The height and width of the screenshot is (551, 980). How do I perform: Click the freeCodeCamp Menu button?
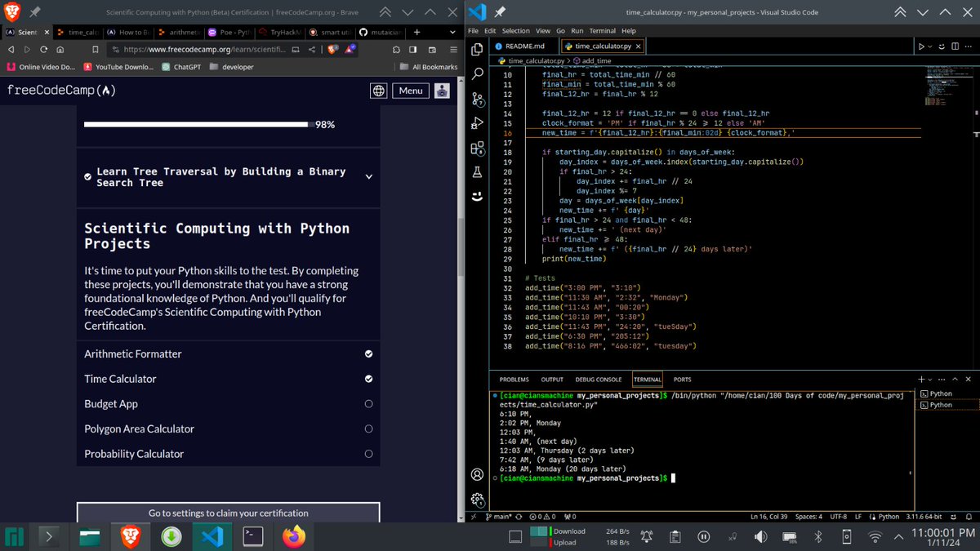coord(411,91)
